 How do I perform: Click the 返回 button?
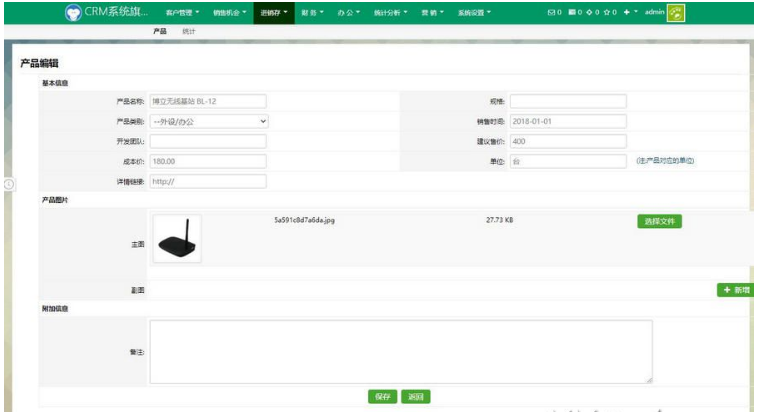point(415,396)
